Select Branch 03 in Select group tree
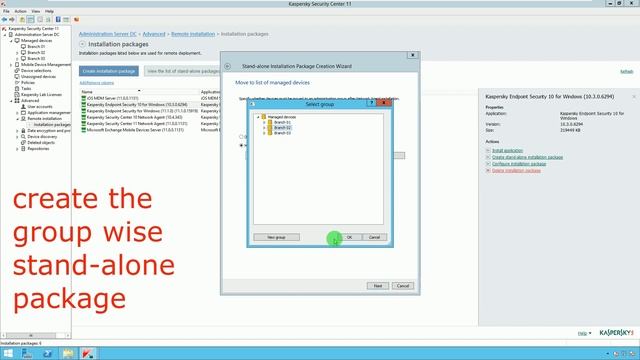 (282, 133)
